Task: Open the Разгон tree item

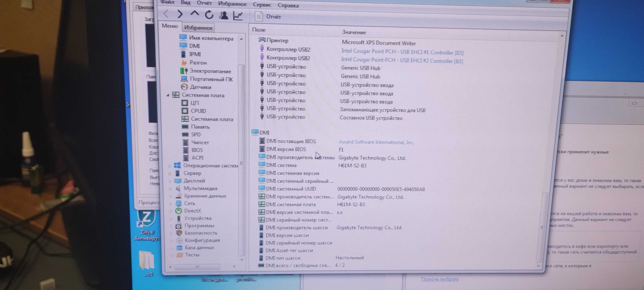Action: (194, 62)
